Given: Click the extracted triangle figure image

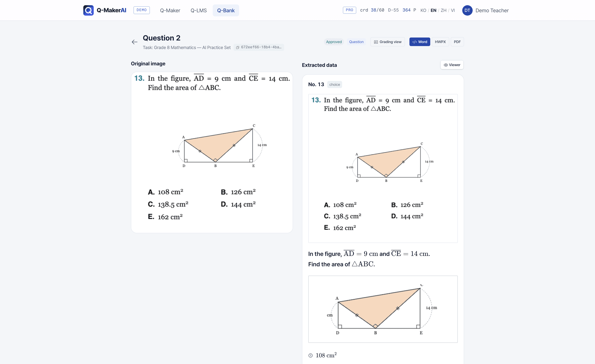Looking at the screenshot, I should coord(383,309).
